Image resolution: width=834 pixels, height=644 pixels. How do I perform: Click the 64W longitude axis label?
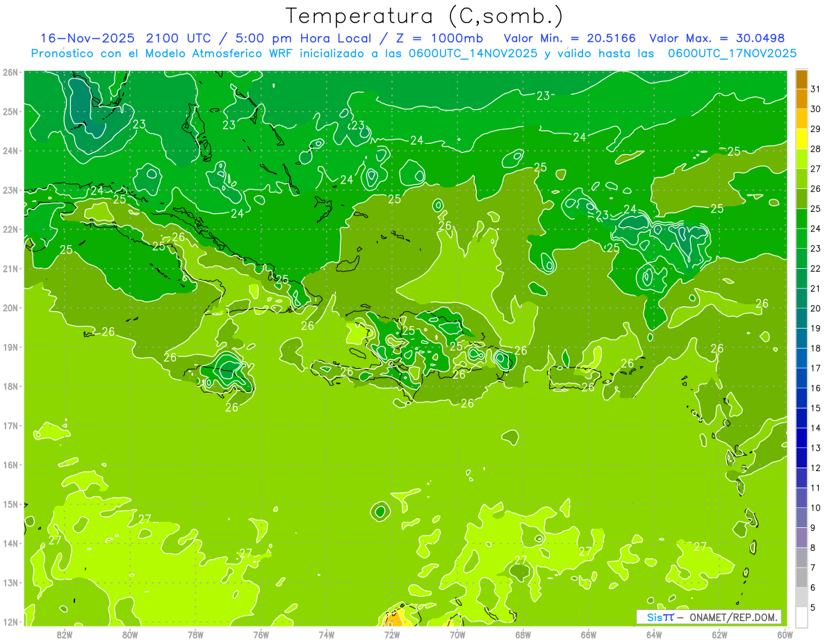click(x=654, y=634)
